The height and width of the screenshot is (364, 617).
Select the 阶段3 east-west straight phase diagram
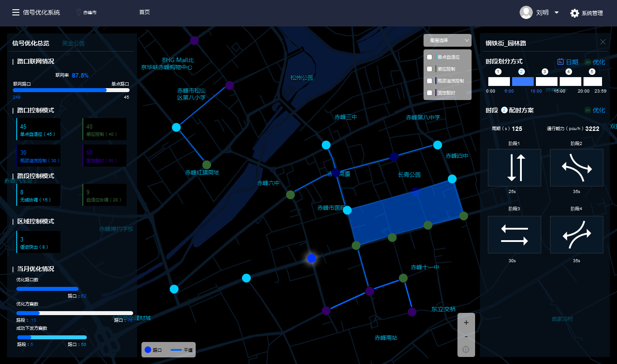pyautogui.click(x=514, y=234)
